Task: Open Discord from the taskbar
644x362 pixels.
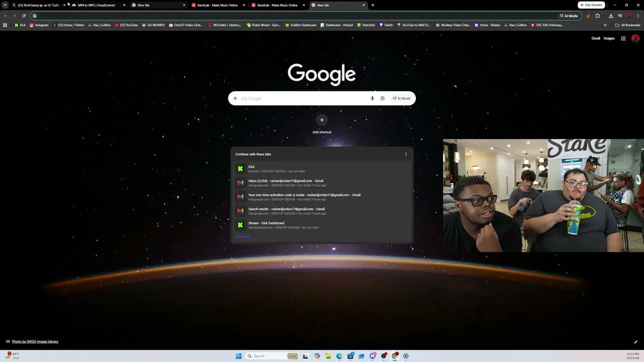Action: click(372, 356)
